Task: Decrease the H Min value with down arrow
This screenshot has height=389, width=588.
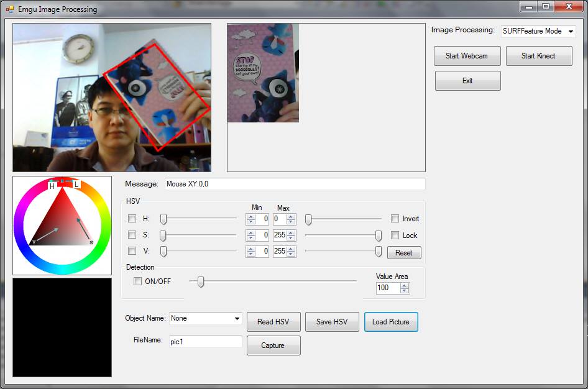Action: coord(251,221)
